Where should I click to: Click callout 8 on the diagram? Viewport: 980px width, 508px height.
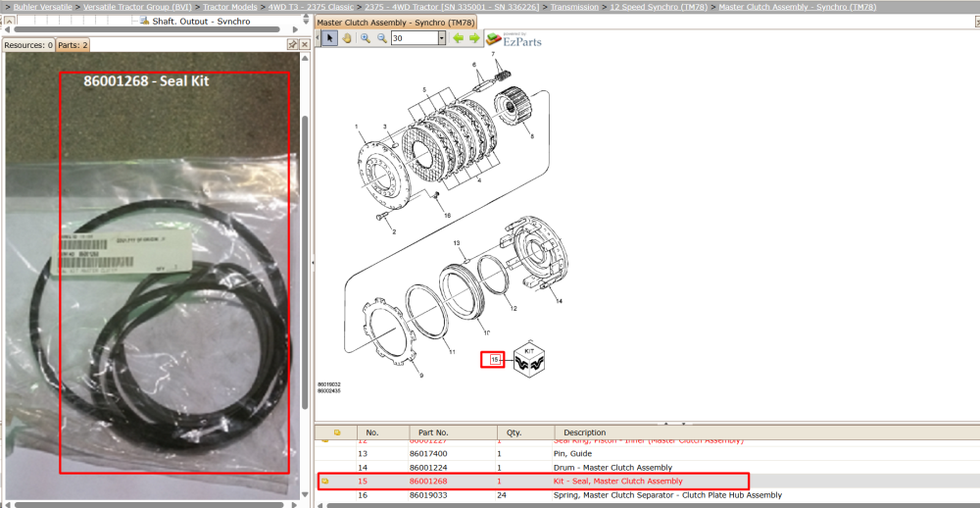(532, 135)
